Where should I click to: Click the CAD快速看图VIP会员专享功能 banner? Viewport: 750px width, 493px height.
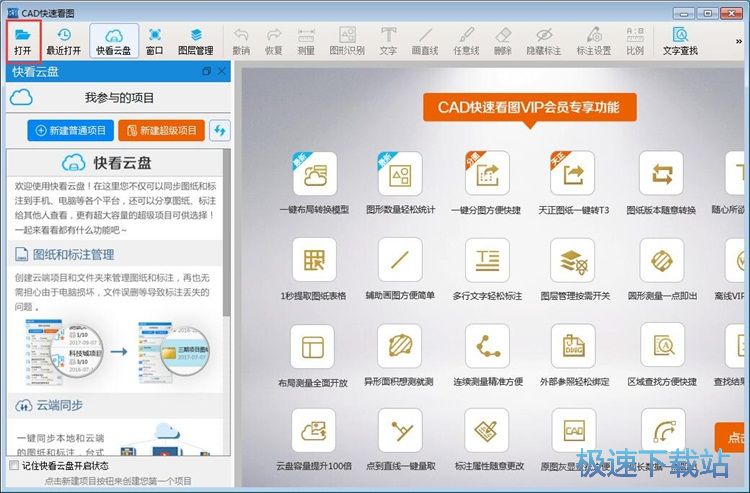coord(529,107)
